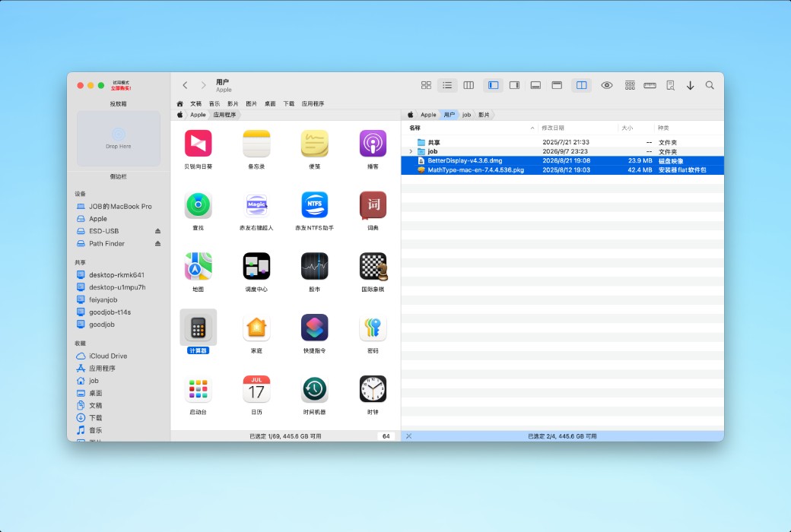
Task: Toggle the bottom shelf panel
Action: (x=535, y=85)
